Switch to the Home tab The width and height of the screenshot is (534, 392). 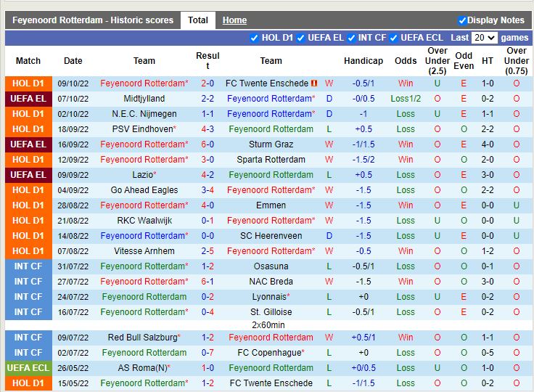pos(234,20)
